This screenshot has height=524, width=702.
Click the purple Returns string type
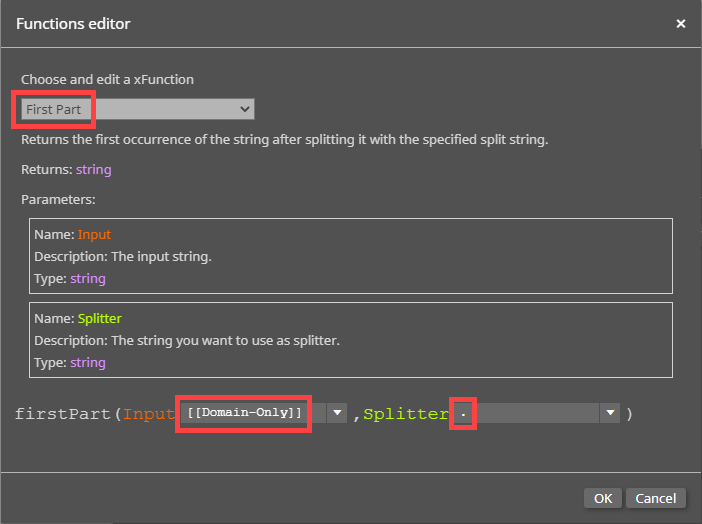(x=94, y=170)
